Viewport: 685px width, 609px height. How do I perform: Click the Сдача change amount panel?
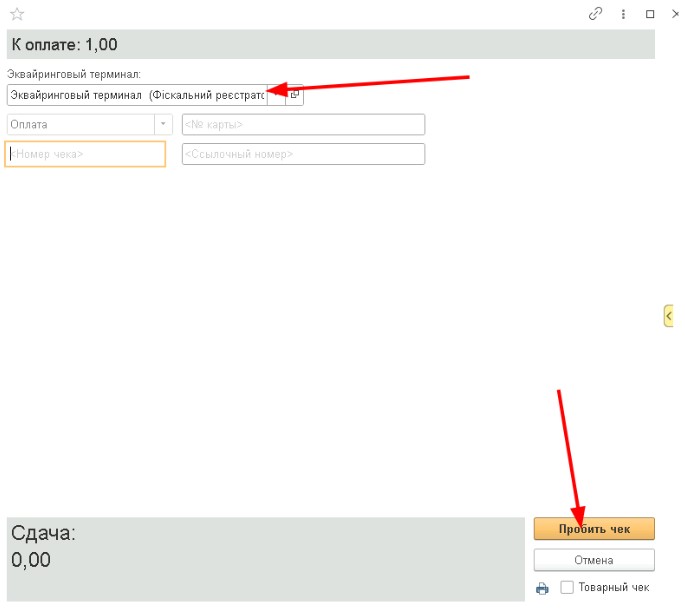(265, 559)
